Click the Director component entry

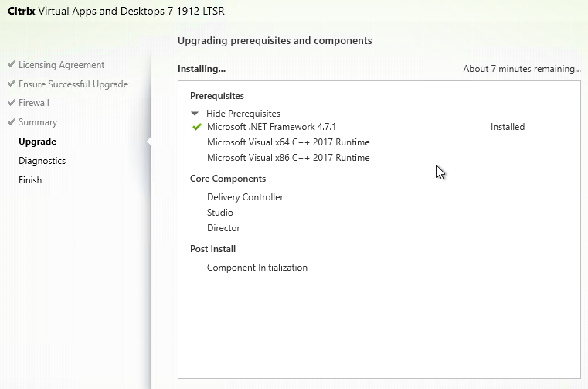[x=223, y=228]
